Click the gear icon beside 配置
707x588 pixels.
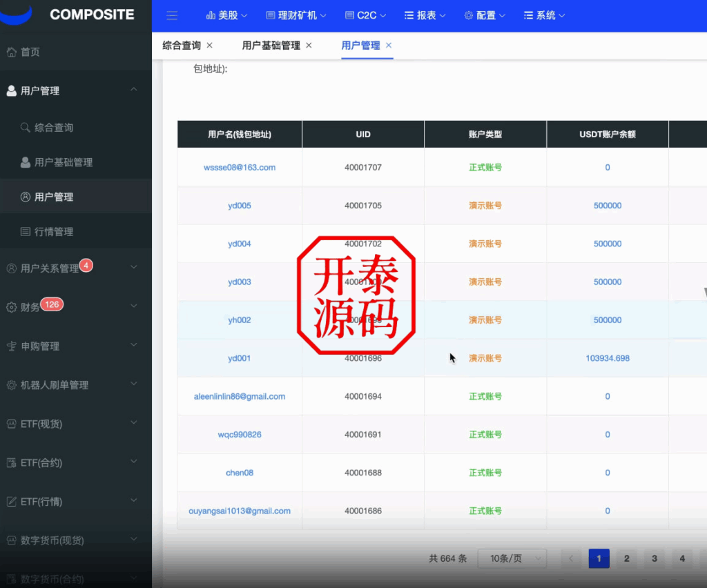469,15
